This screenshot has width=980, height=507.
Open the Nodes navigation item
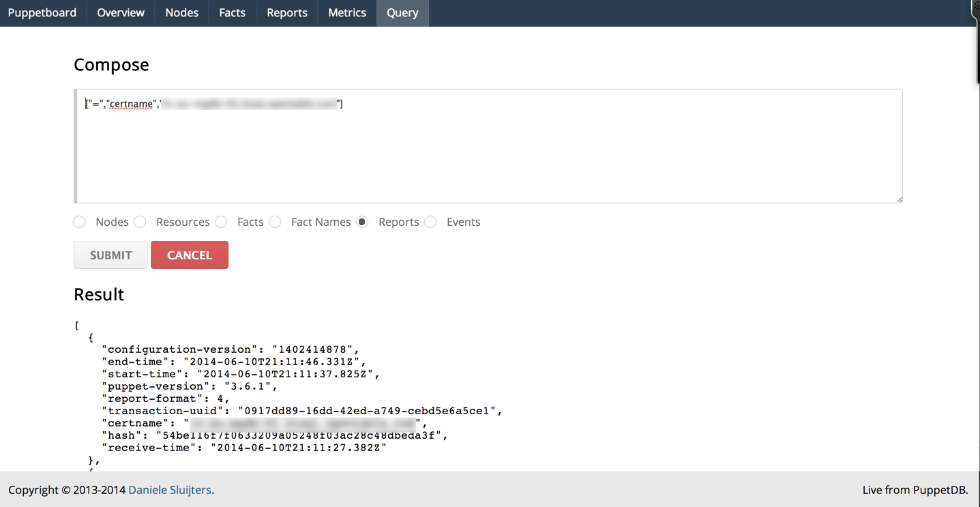coord(181,13)
